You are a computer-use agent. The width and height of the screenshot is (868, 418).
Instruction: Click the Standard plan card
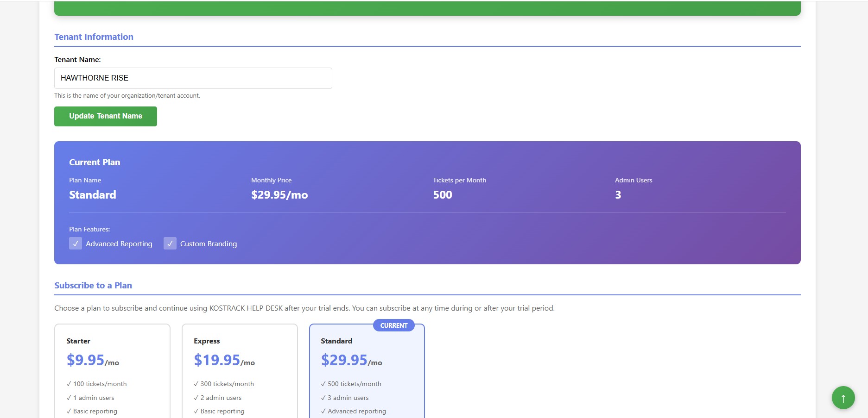(367, 370)
